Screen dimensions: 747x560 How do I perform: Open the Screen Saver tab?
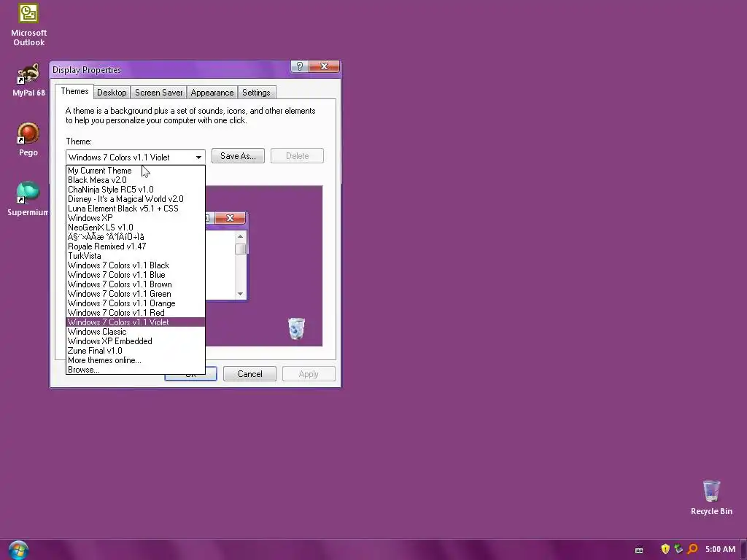click(158, 93)
